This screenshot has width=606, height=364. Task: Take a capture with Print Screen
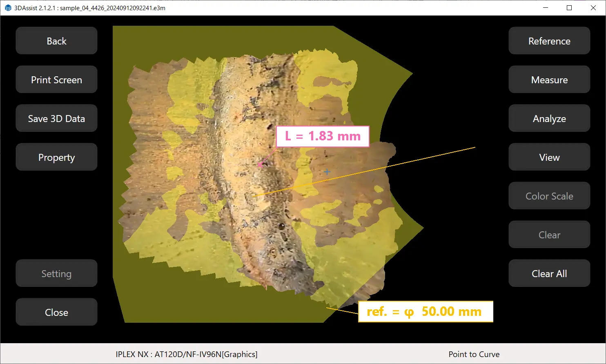pos(56,80)
